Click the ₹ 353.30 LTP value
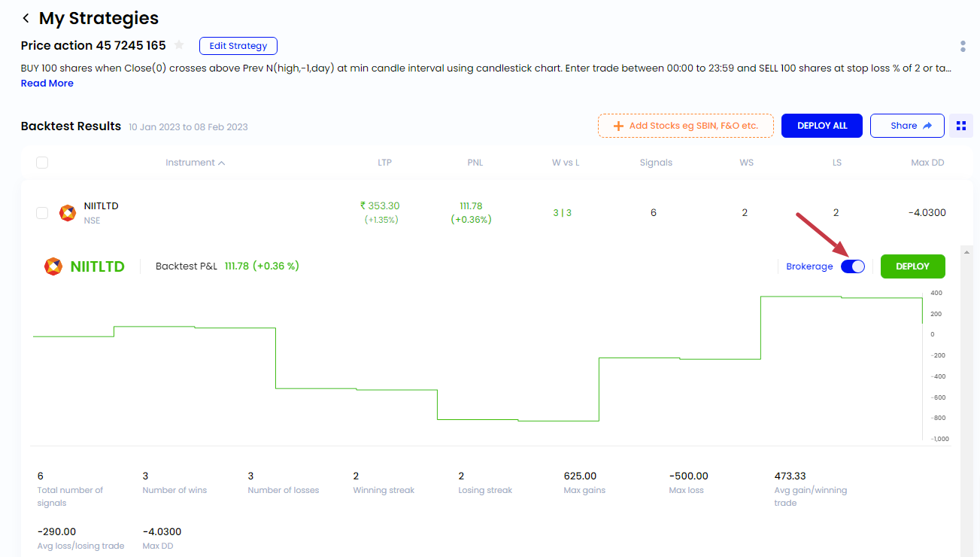 (380, 205)
